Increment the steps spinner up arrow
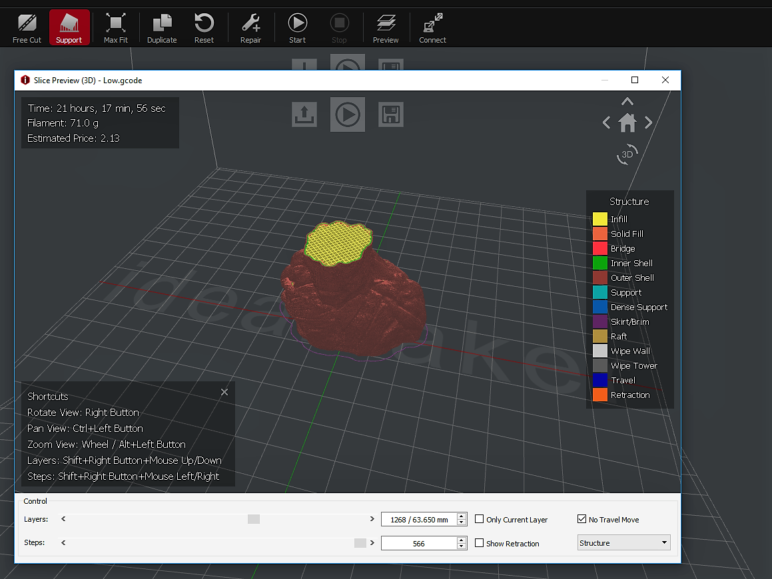 click(462, 540)
